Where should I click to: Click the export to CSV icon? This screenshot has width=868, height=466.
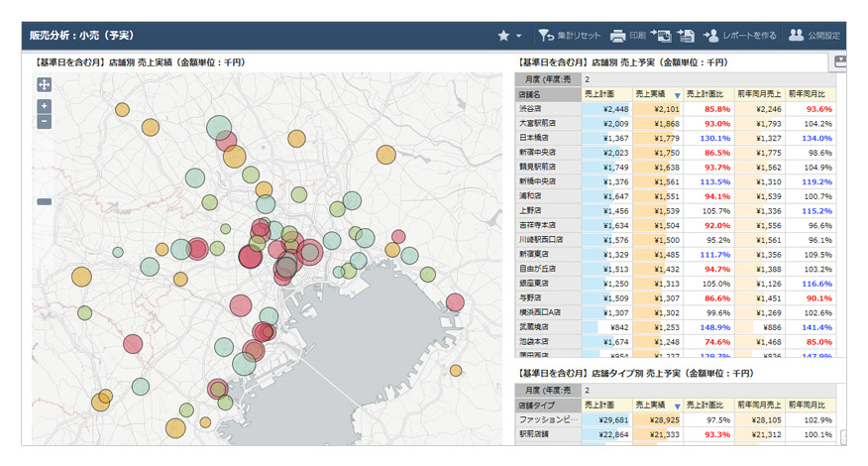pyautogui.click(x=686, y=36)
